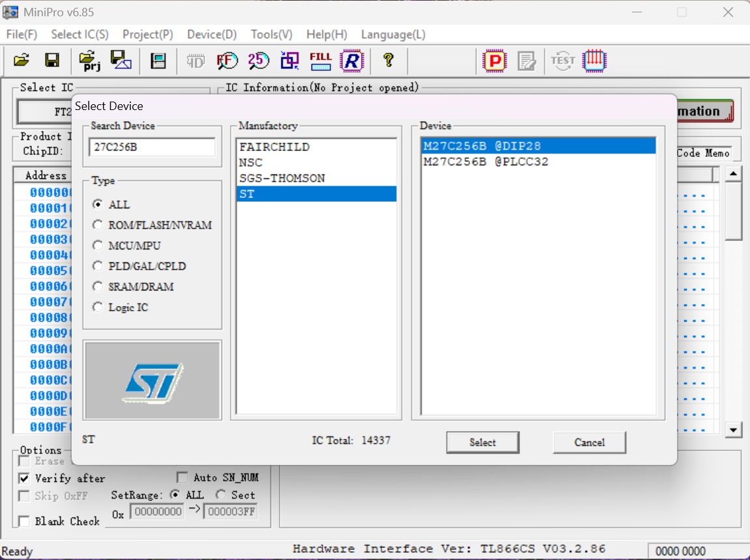Open the Tools(V) menu

(271, 35)
